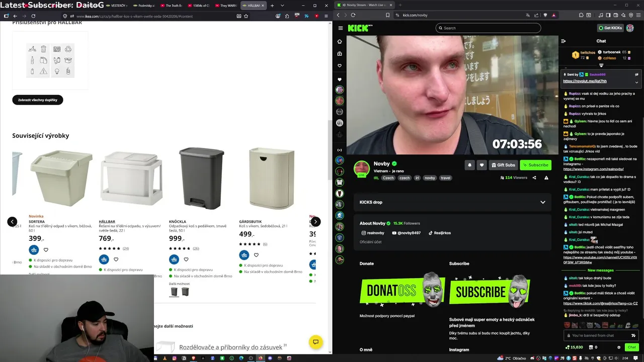Open outlined heart icon in Kick sidebar

pyautogui.click(x=340, y=66)
